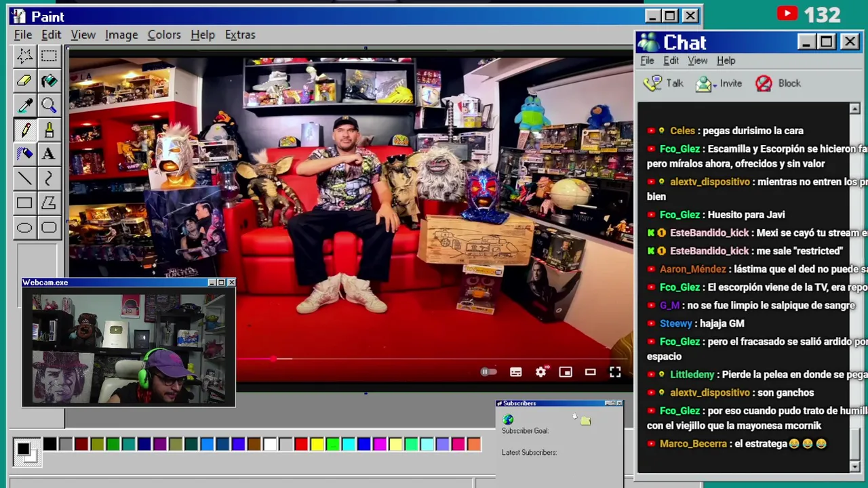The height and width of the screenshot is (488, 868).
Task: Click username Marco_Becerra in chat
Action: point(693,444)
